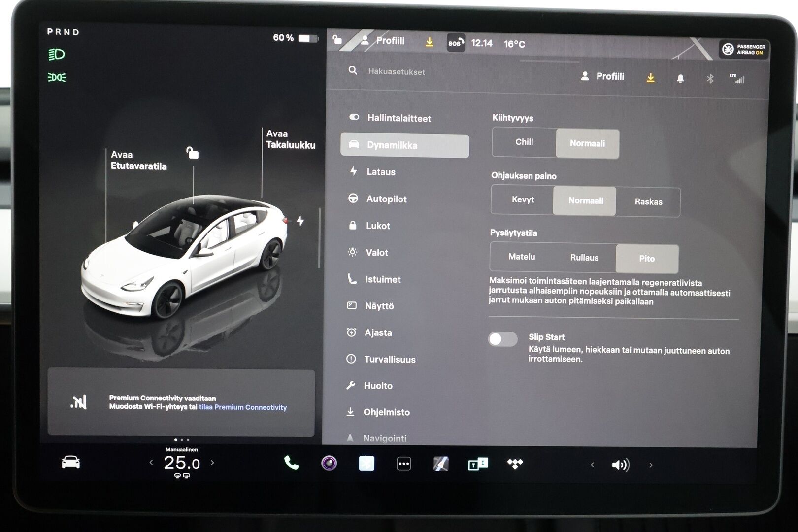
Task: Open the Teams-style T app icon
Action: click(477, 464)
